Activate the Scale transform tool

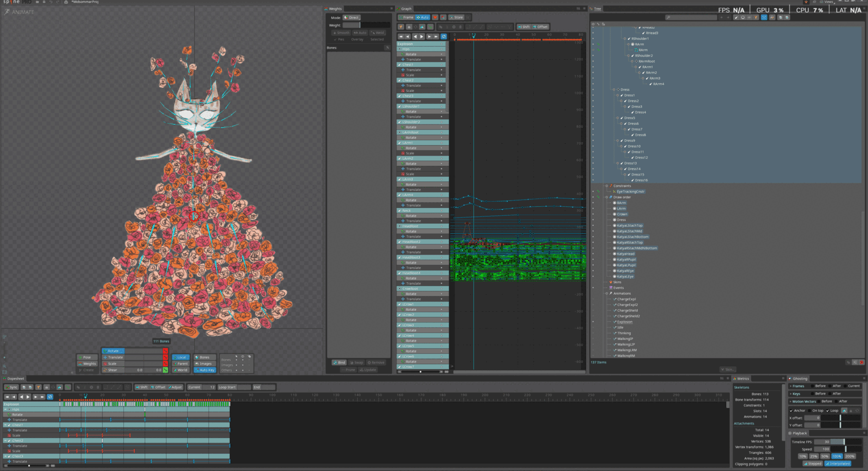tap(112, 364)
